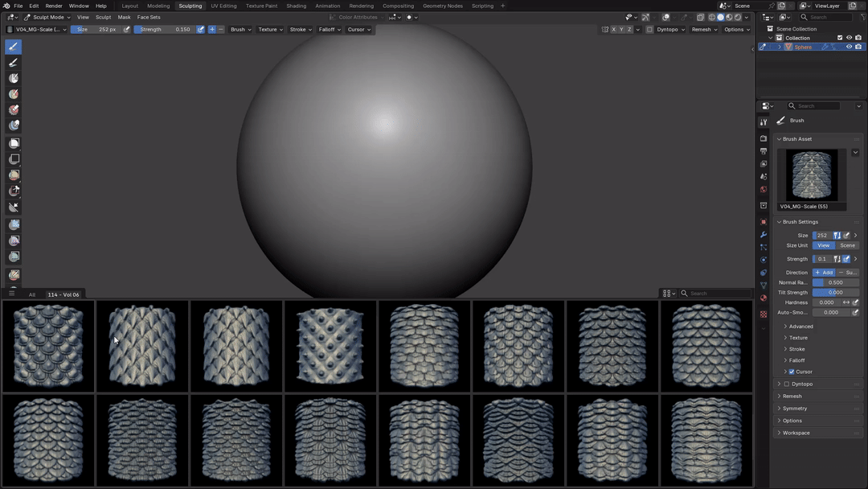868x489 pixels.
Task: Switch to rendered viewport shading
Action: click(738, 17)
